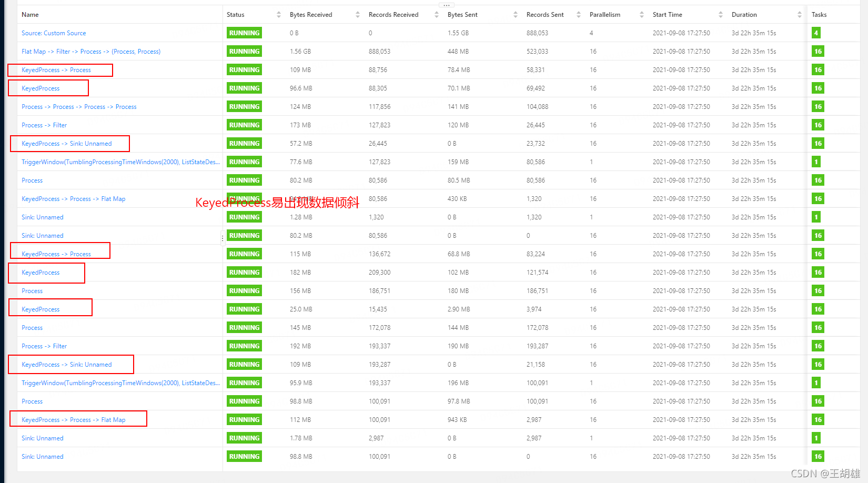Click the 209,300 records received cell

pyautogui.click(x=380, y=273)
